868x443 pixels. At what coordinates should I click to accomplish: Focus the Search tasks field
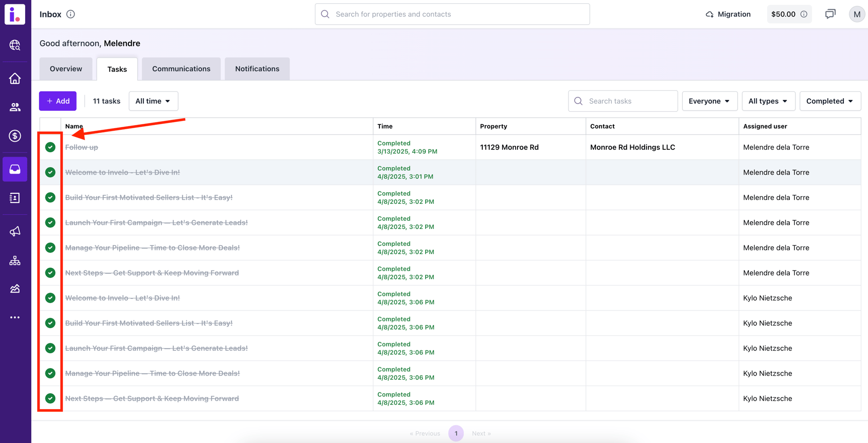(x=623, y=101)
